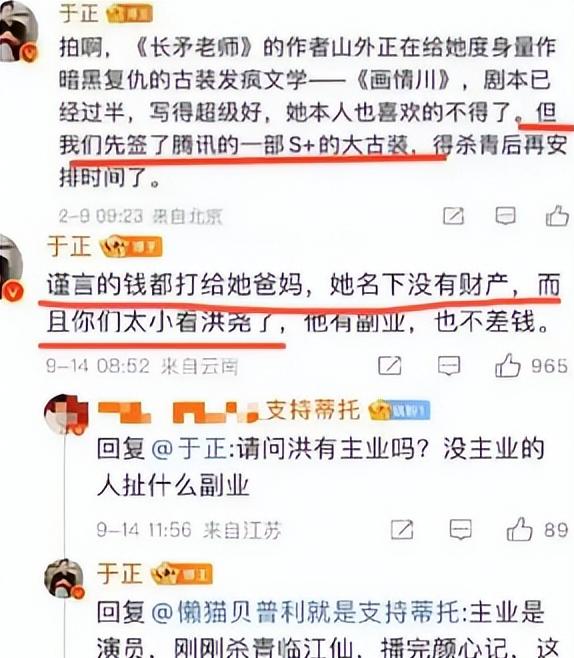Open replies on the 2-9 09:23 comment

pyautogui.click(x=506, y=216)
